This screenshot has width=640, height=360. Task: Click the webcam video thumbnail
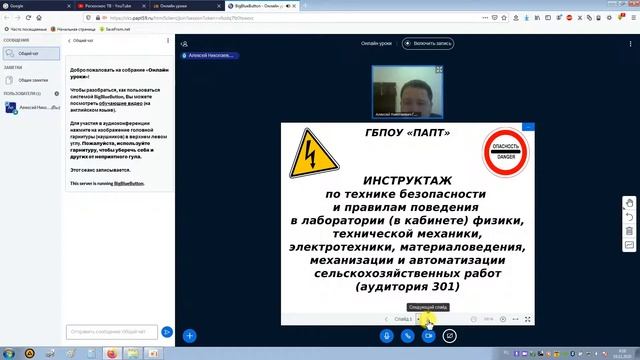[x=407, y=92]
